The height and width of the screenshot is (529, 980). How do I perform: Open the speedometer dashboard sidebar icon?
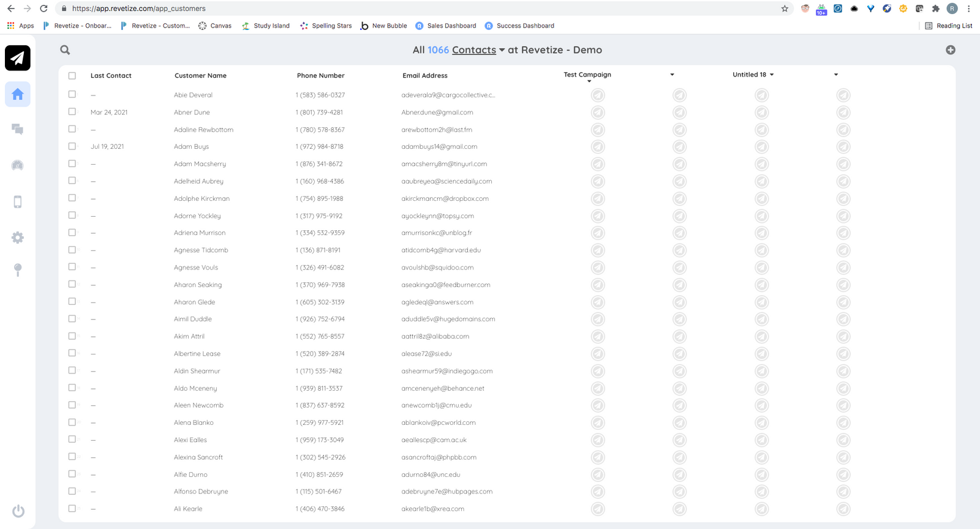coord(18,165)
